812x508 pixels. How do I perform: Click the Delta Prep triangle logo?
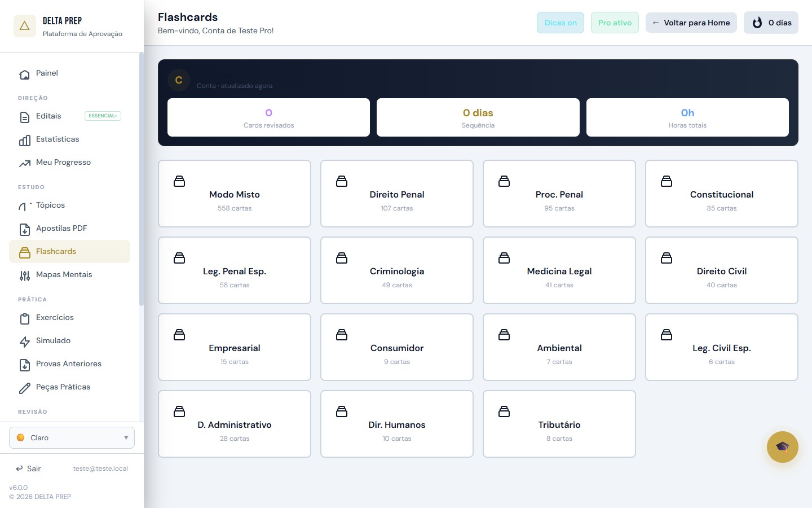coord(24,26)
